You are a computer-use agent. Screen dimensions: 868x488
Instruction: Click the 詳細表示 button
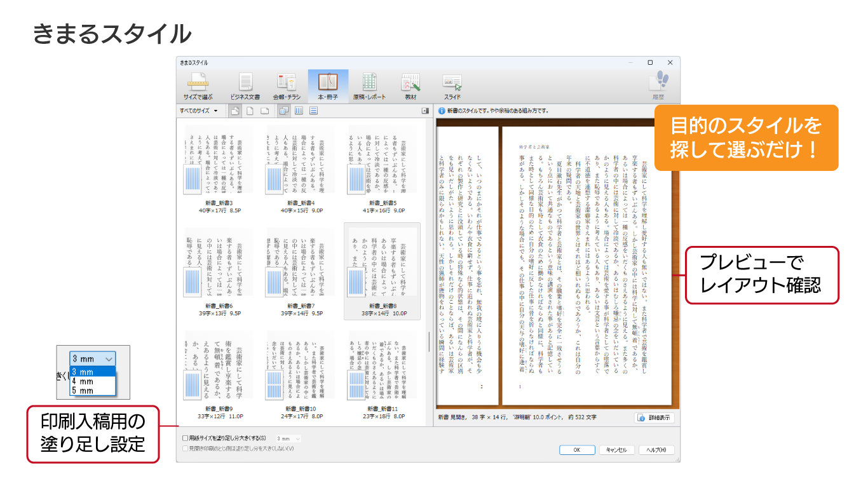click(x=654, y=418)
